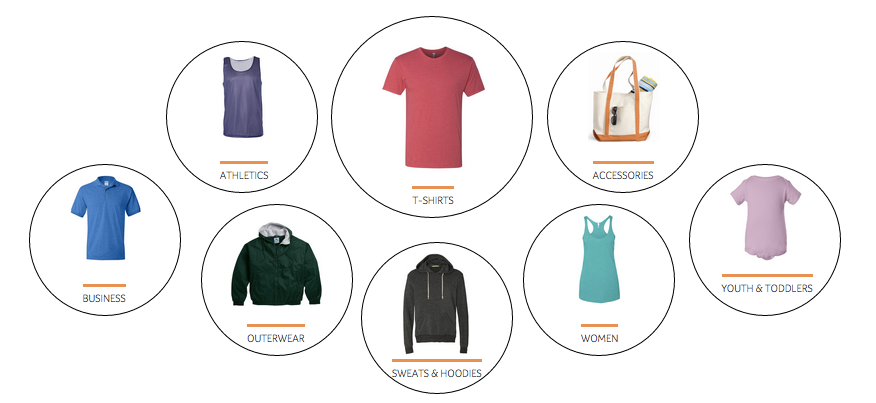Choose the purple athletic tank top image

click(242, 96)
